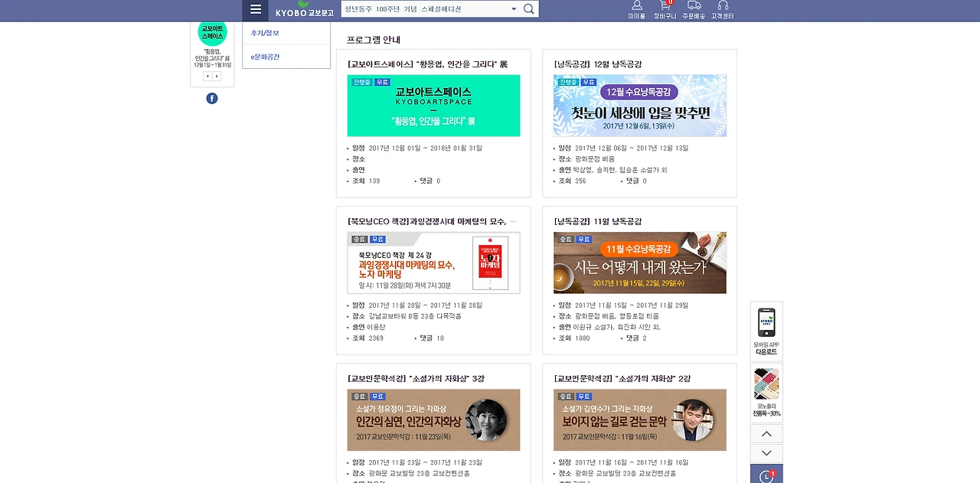Viewport: 980px width, 483px height.
Task: Open the shopping cart (장바구니) icon
Action: [x=665, y=8]
